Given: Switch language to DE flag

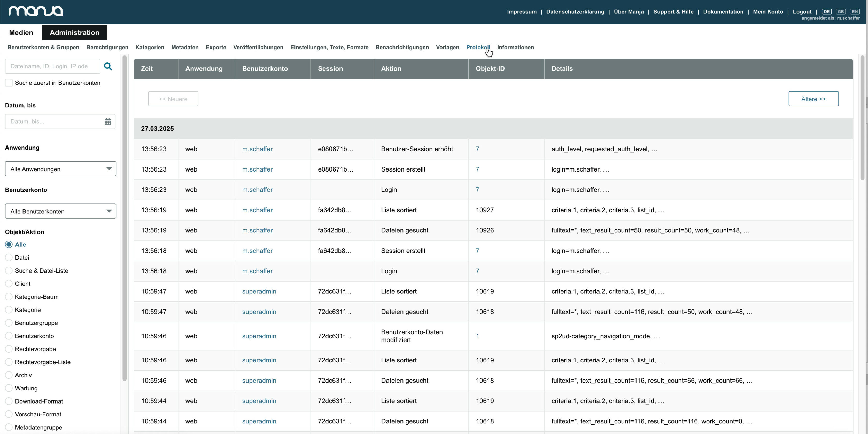Looking at the screenshot, I should pyautogui.click(x=826, y=11).
